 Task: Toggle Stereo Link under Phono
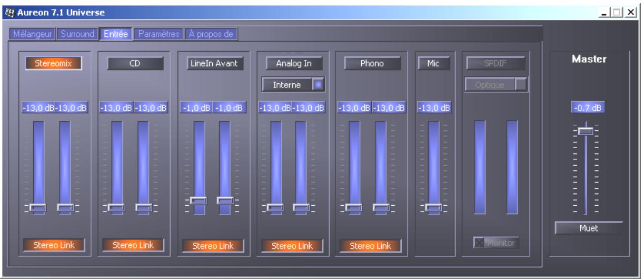tap(371, 246)
